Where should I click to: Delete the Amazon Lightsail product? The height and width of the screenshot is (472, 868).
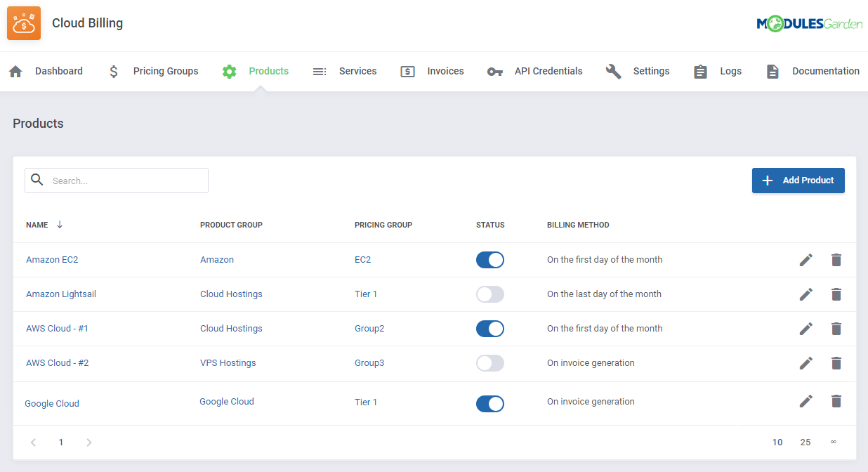[x=836, y=294]
